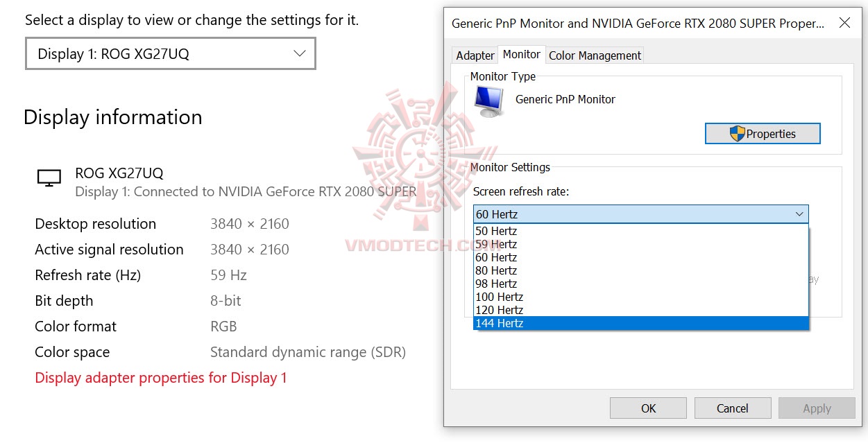
Task: Click the ROG XG27UQ monitor icon
Action: (49, 177)
